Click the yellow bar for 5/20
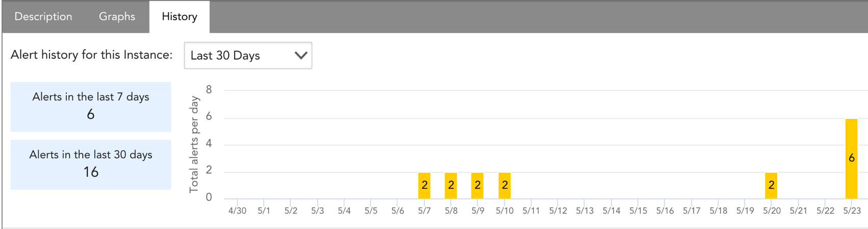Image resolution: width=868 pixels, height=229 pixels. pyautogui.click(x=771, y=186)
